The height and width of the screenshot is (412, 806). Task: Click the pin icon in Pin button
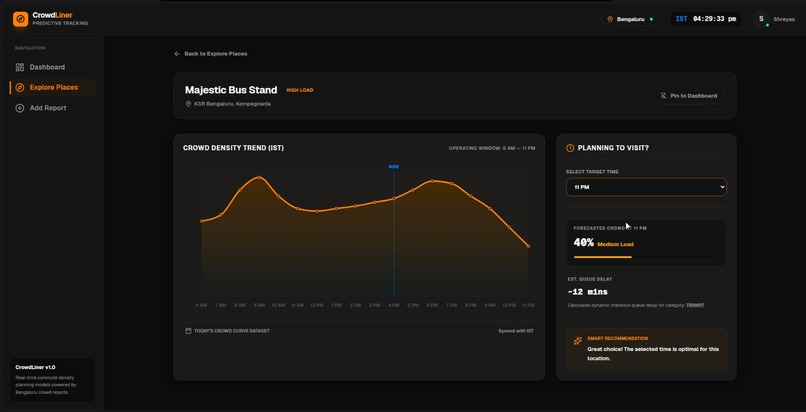663,96
